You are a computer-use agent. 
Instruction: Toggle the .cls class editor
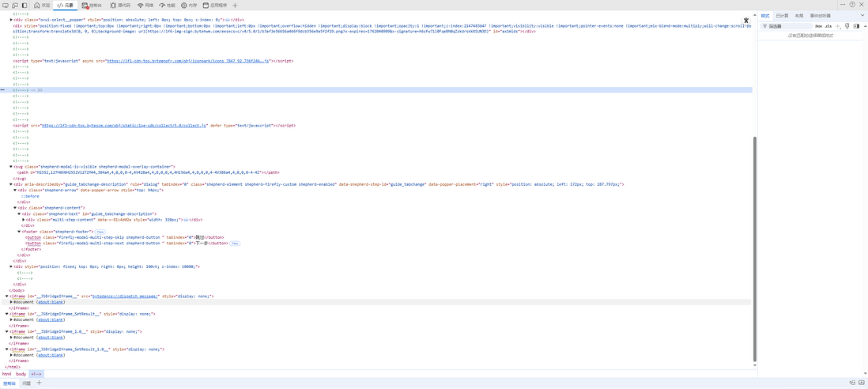[x=828, y=26]
